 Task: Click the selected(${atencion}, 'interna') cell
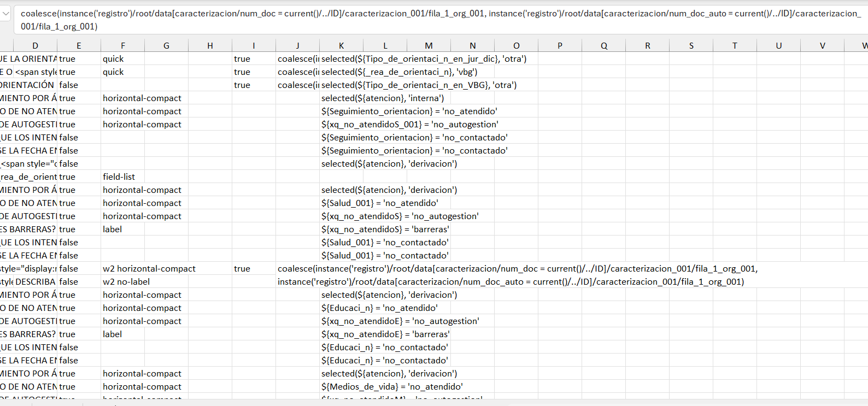coord(383,98)
